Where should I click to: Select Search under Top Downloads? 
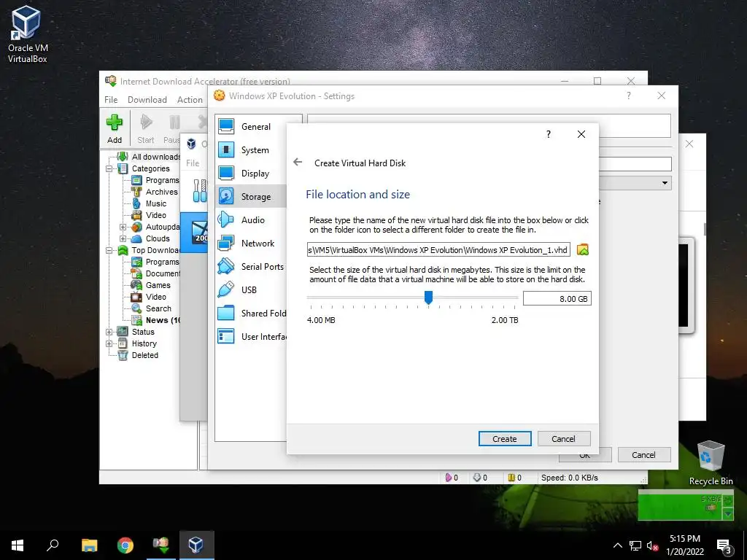point(152,308)
